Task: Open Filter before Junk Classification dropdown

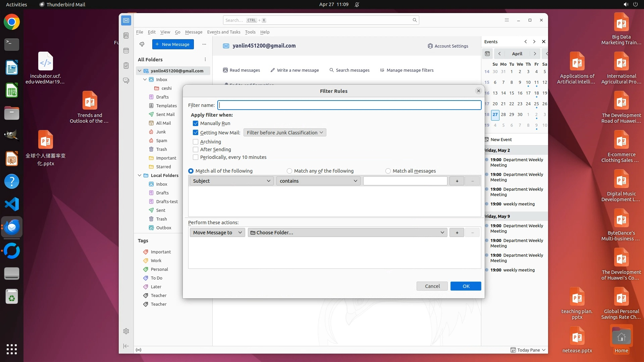Action: click(285, 133)
